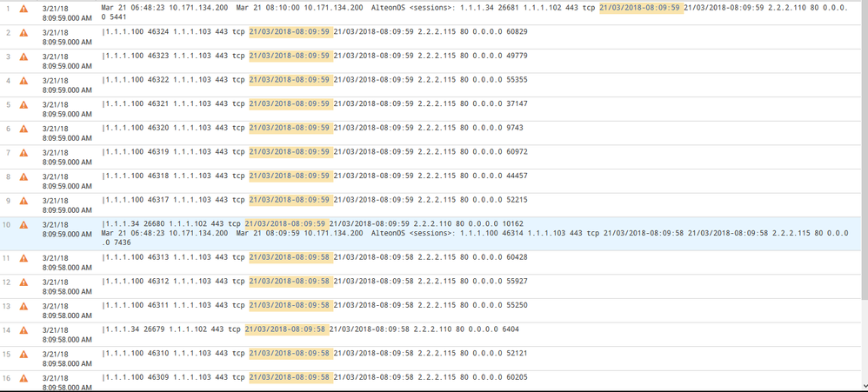
Task: Click the scrollbar up arrow
Action: coord(863,5)
